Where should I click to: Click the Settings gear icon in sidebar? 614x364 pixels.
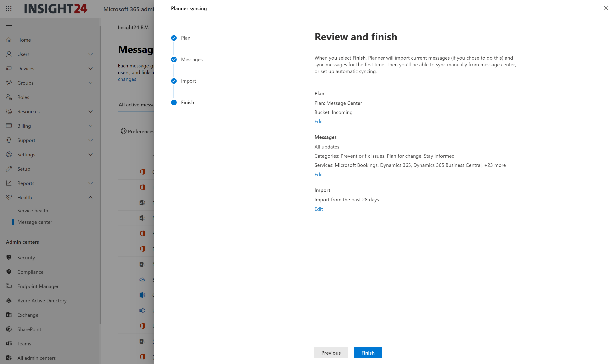pyautogui.click(x=9, y=154)
